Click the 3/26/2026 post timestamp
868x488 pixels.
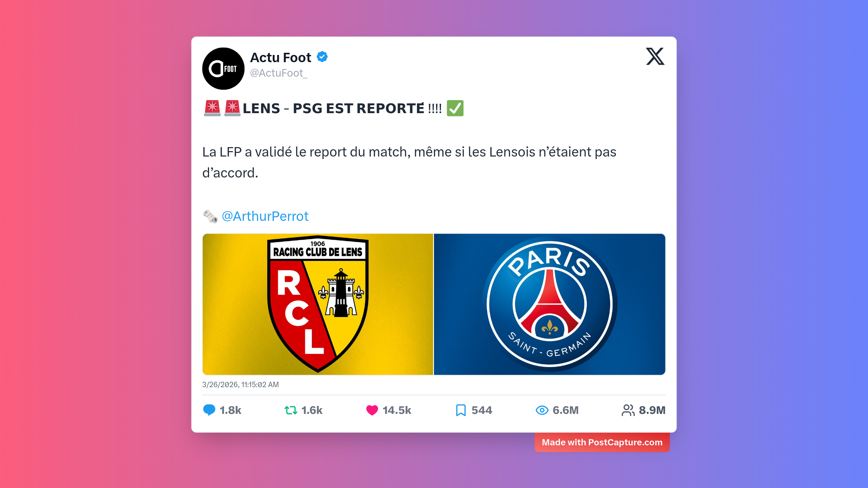241,385
